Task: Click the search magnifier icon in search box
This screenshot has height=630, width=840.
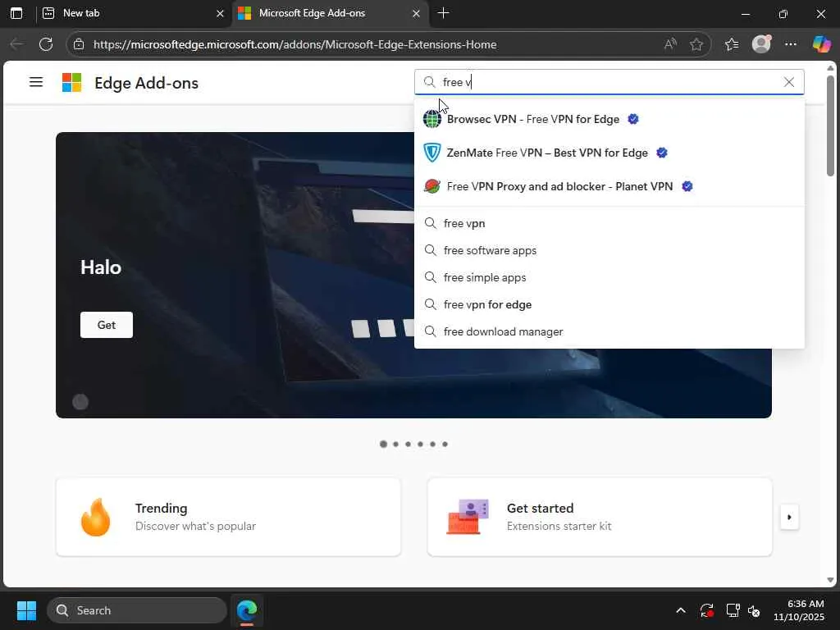Action: 429,82
